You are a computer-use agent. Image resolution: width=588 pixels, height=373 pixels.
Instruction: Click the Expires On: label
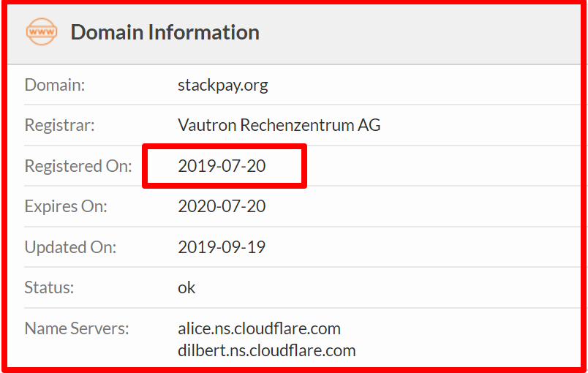[x=66, y=206]
